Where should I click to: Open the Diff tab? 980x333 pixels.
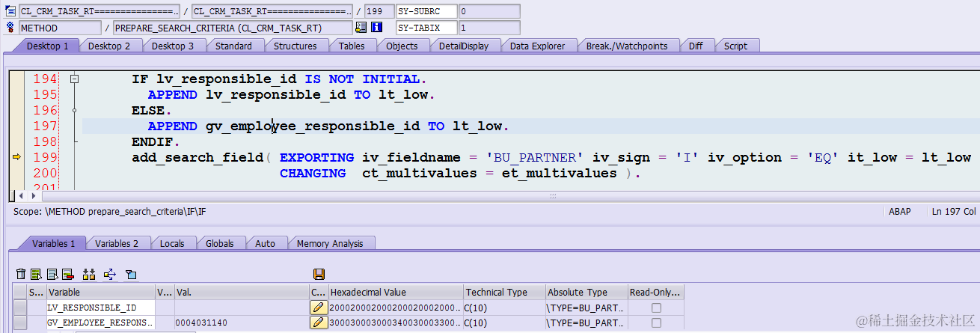(696, 46)
